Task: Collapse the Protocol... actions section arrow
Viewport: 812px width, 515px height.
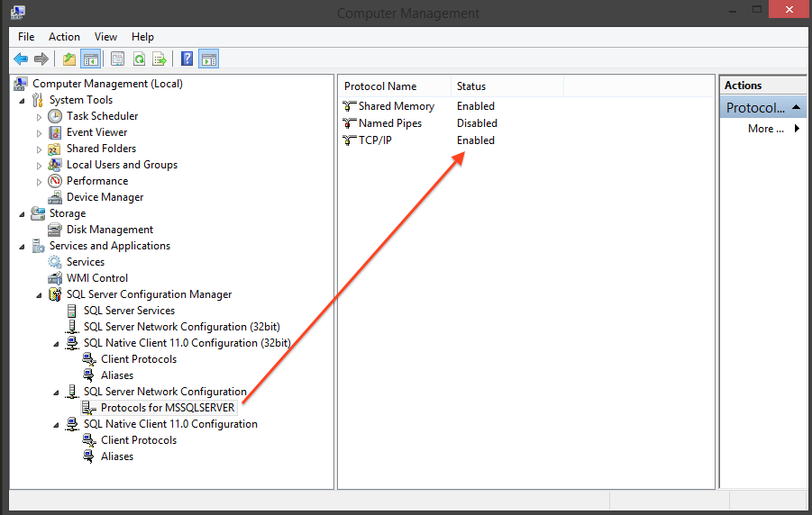Action: coord(797,108)
